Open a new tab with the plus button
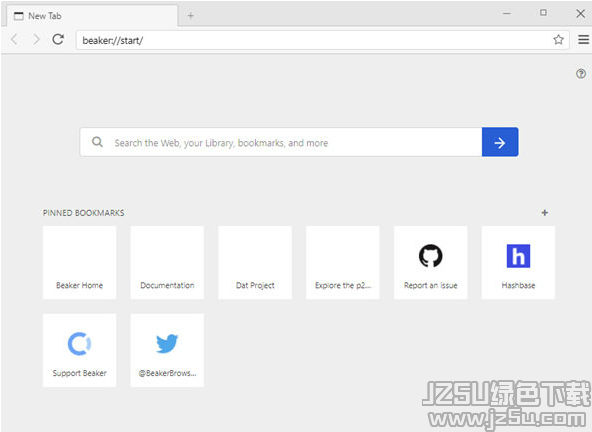Screen dimensions: 592x432 (191, 15)
